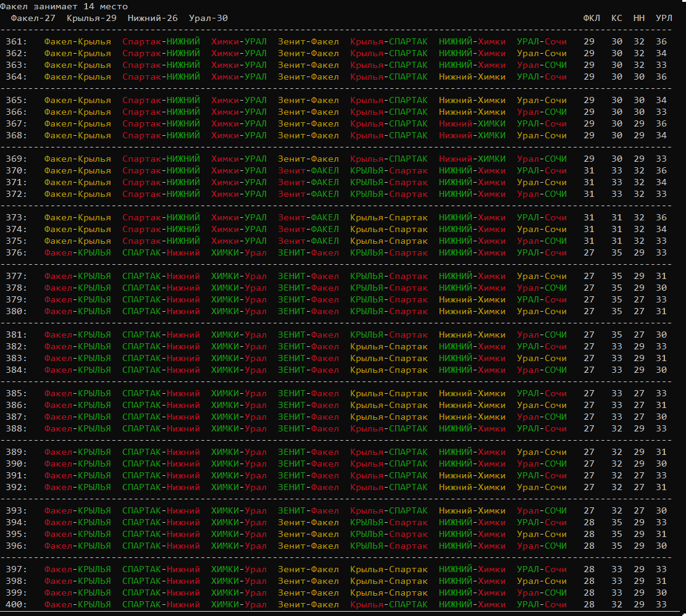686x616 pixels.
Task: Click the КС value "35" in row 377
Action: pos(616,277)
